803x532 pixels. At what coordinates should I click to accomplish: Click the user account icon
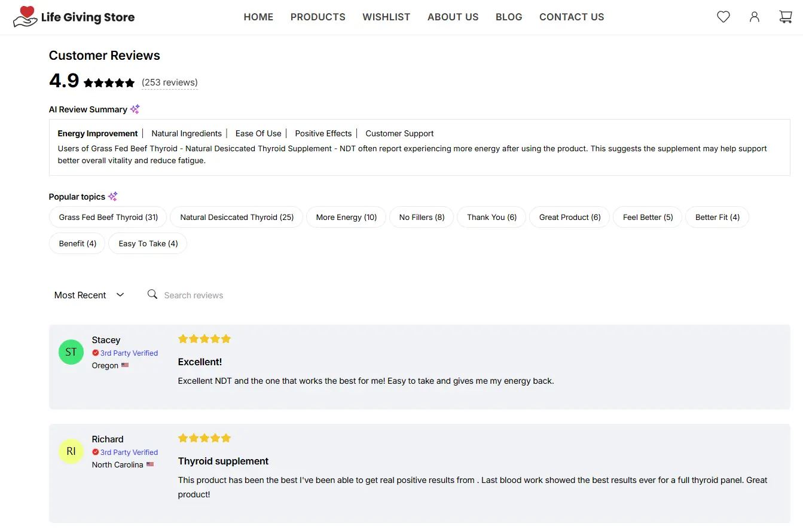755,17
